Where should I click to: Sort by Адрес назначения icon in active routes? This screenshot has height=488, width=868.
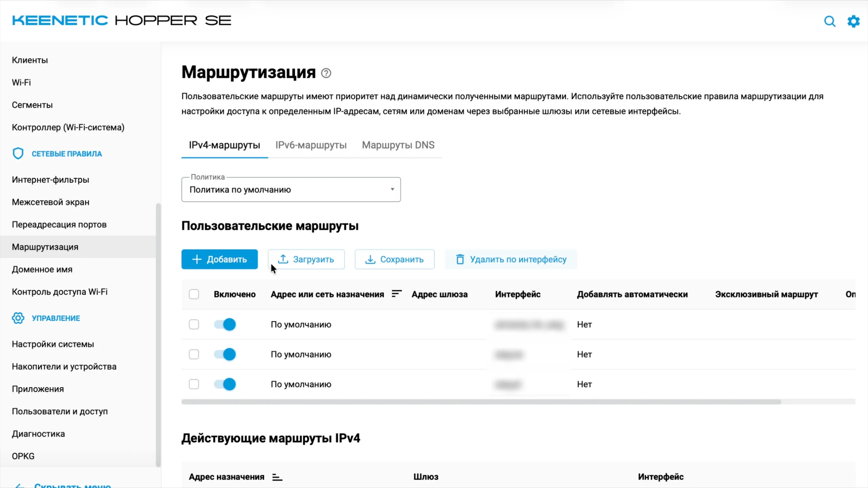277,477
